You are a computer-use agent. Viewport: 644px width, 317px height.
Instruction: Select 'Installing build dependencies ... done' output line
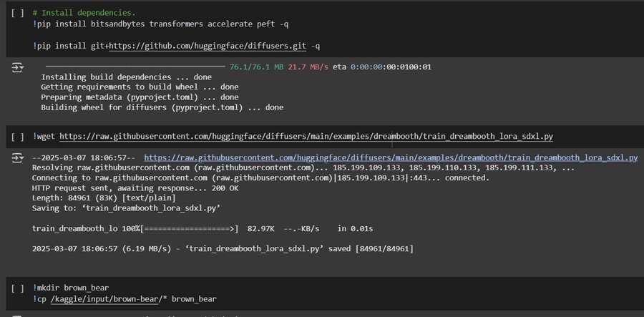(x=127, y=77)
